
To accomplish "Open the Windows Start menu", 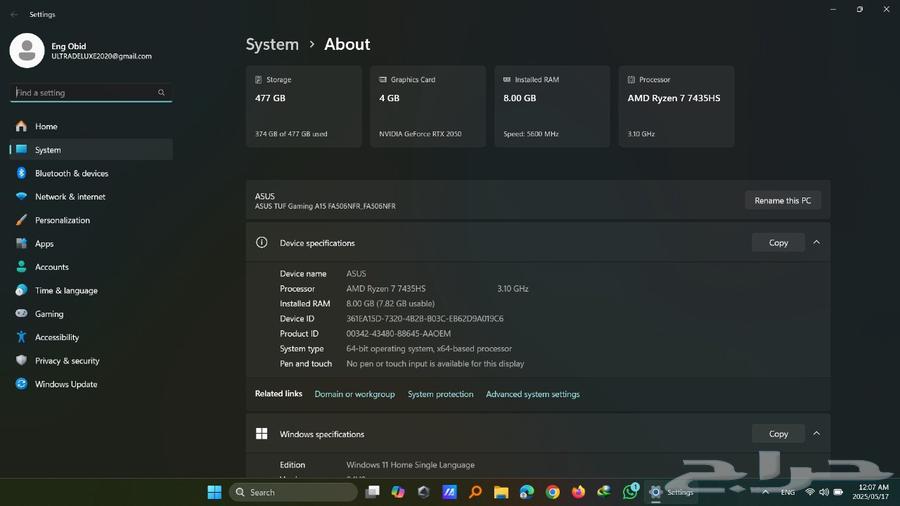I will point(215,492).
